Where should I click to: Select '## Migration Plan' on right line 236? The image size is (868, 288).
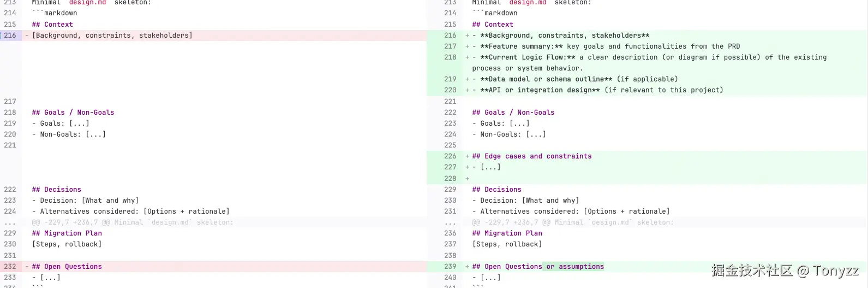(507, 233)
